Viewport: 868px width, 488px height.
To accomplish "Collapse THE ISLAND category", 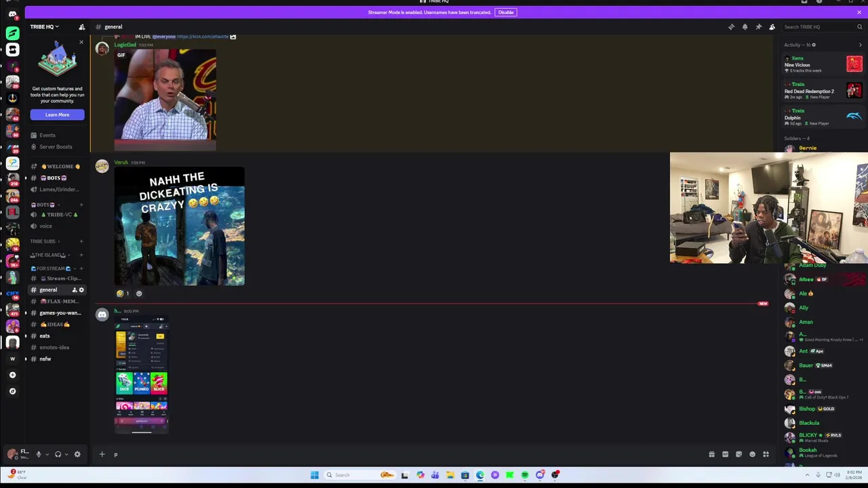I will [x=49, y=255].
